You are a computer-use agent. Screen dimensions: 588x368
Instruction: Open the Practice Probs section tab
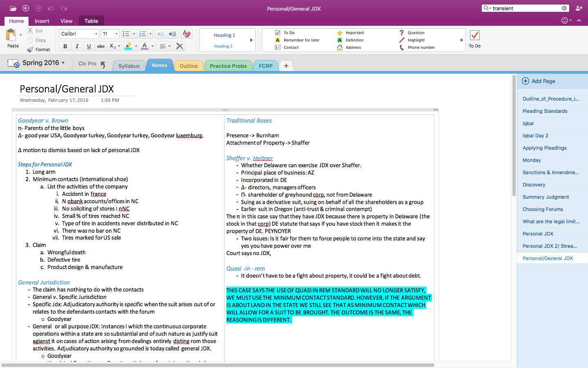(x=228, y=66)
